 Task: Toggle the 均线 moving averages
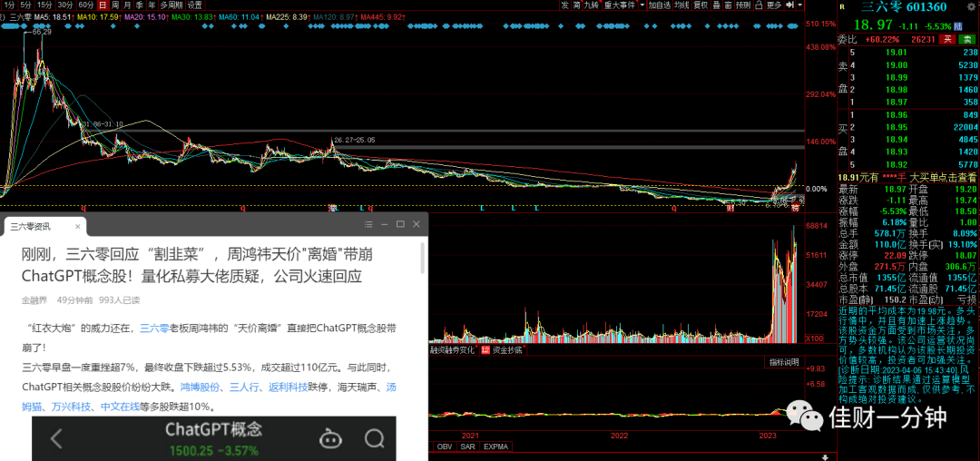point(682,5)
